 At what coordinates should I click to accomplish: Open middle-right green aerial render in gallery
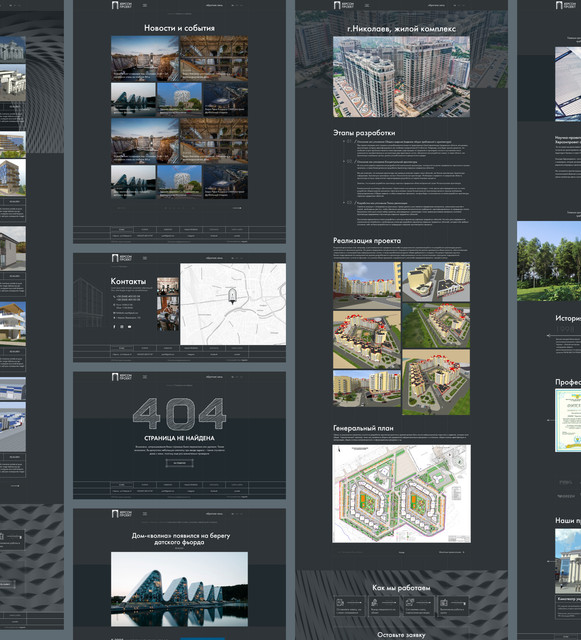click(x=436, y=326)
